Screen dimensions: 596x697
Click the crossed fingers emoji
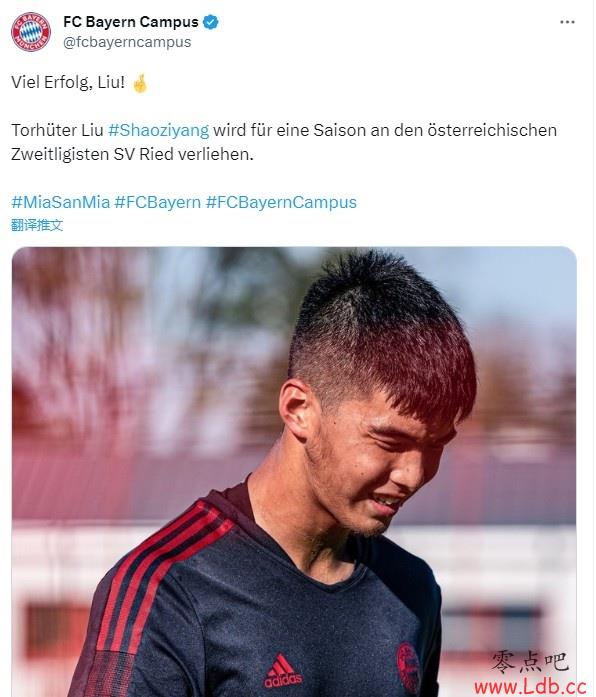tap(140, 83)
